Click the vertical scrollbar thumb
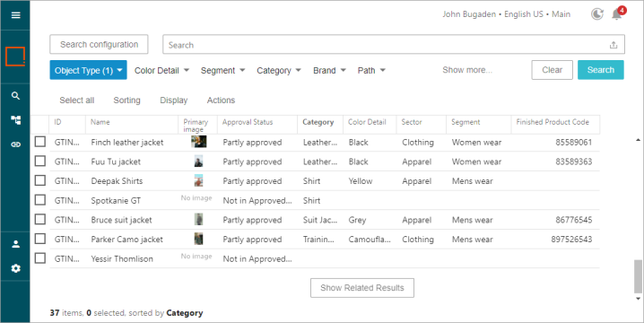Viewport: 644px width, 323px height. point(638,275)
